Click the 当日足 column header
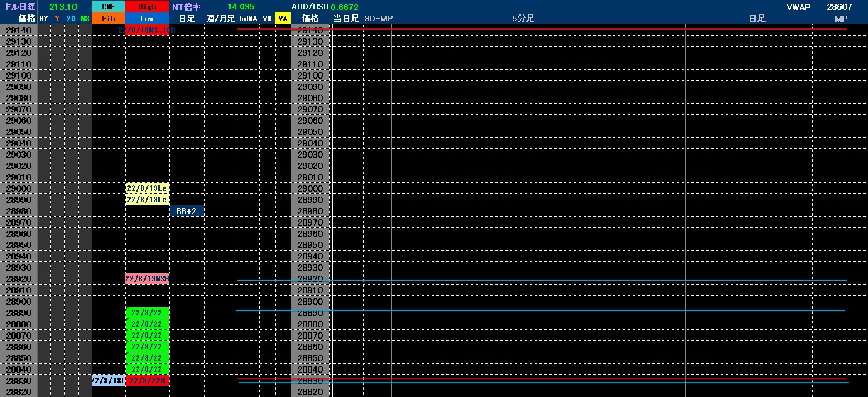Viewport: 868px width, 397px height. 346,19
